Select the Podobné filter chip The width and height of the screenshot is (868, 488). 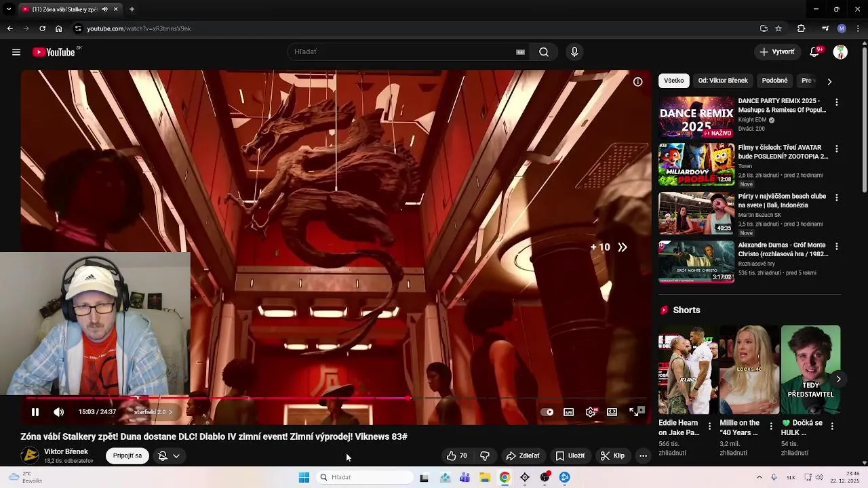click(x=774, y=81)
